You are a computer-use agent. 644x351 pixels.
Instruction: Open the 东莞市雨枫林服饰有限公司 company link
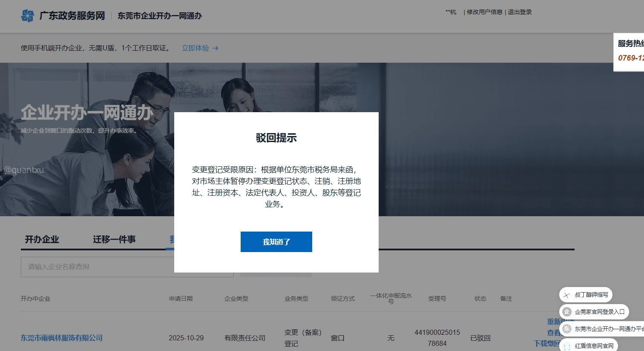click(62, 338)
